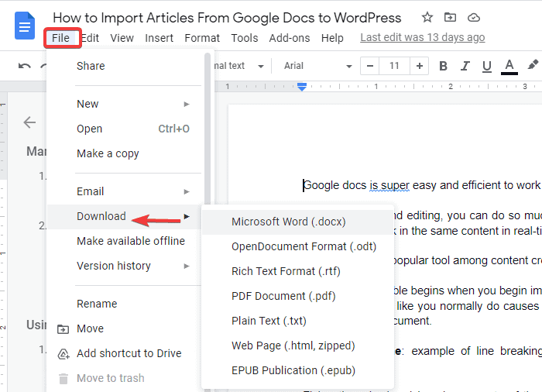Click the Google Docs home icon
This screenshot has width=542, height=392.
click(x=26, y=26)
